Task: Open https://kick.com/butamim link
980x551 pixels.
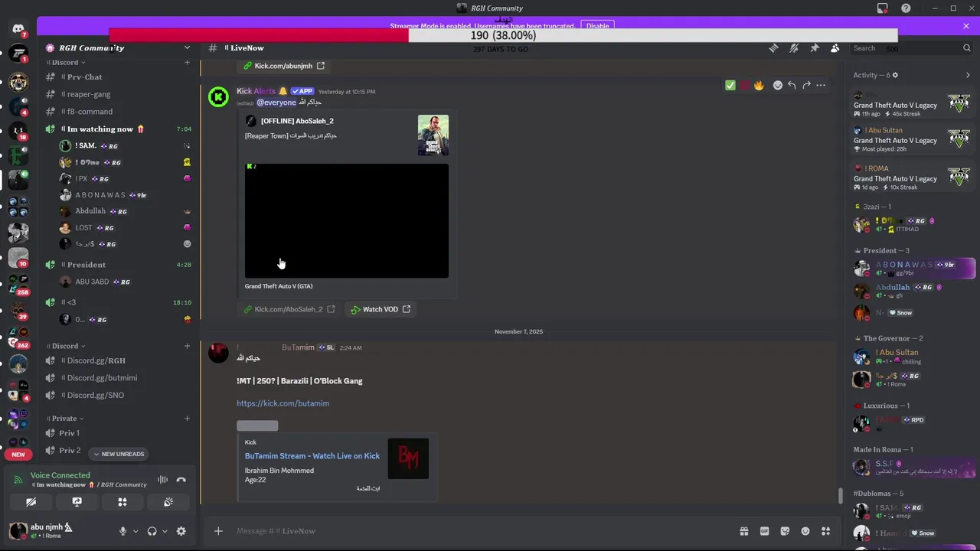Action: (283, 403)
